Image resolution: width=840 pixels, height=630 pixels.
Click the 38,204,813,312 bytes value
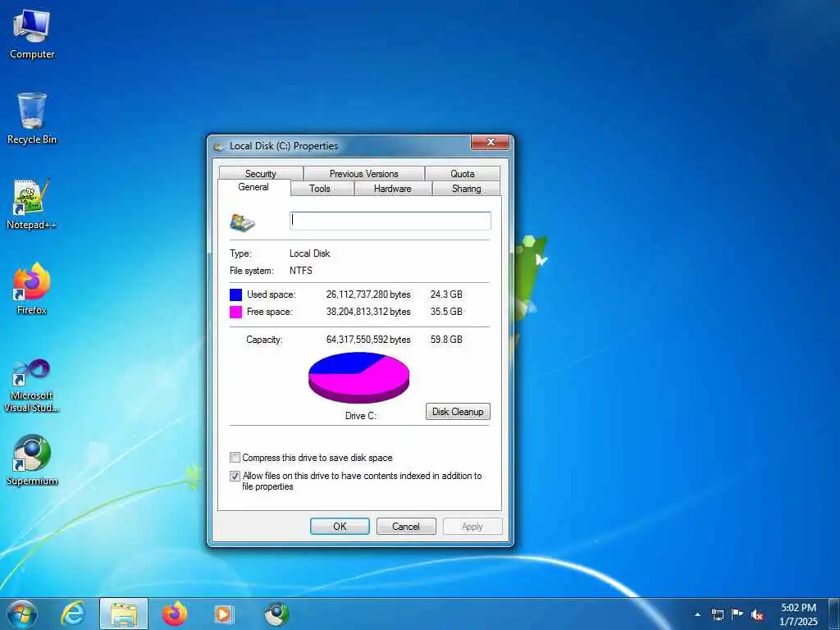coord(368,312)
